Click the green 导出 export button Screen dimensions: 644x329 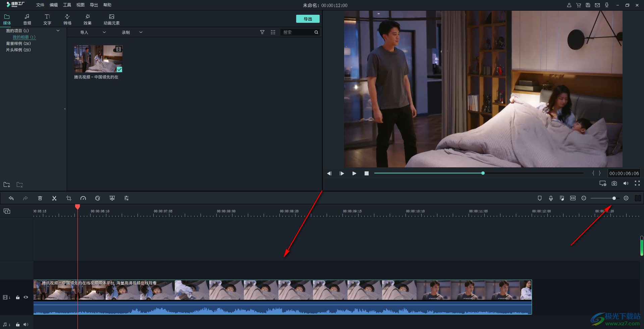[x=308, y=19]
